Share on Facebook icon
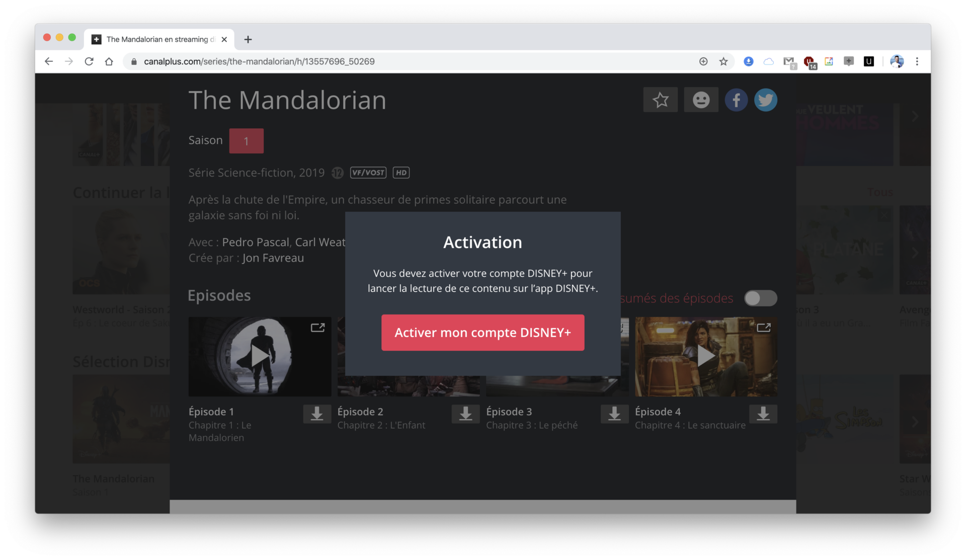Screen dimensions: 966x560 click(736, 100)
